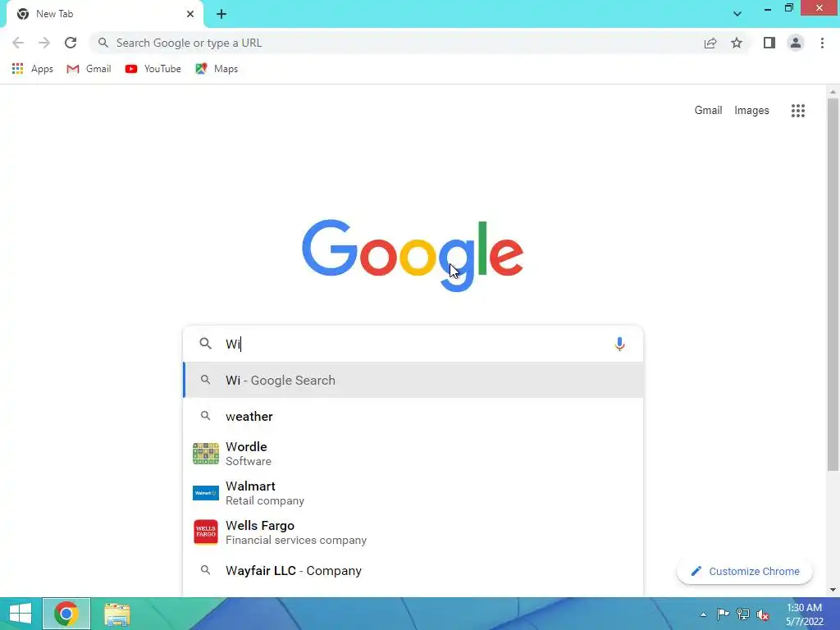
Task: Click the taskbar clock and date
Action: point(804,614)
